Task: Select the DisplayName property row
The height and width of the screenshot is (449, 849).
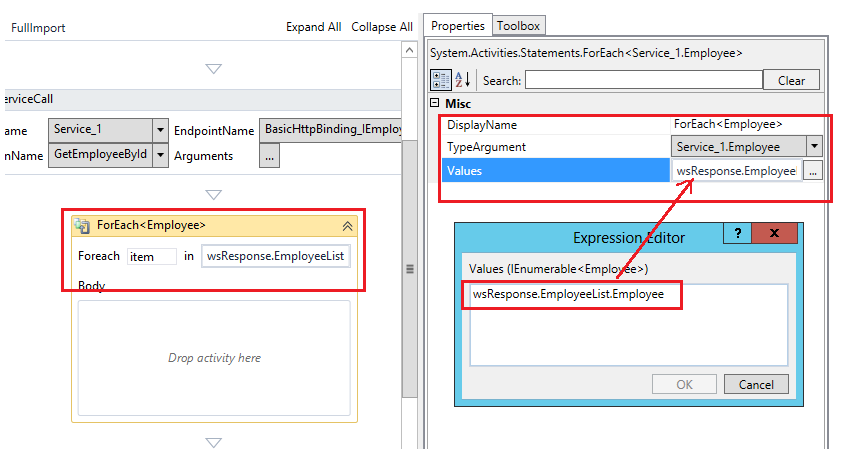Action: 632,125
